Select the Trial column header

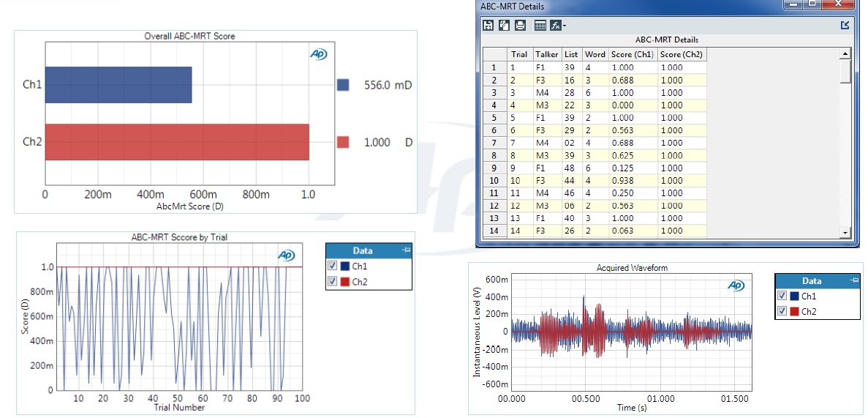click(521, 54)
